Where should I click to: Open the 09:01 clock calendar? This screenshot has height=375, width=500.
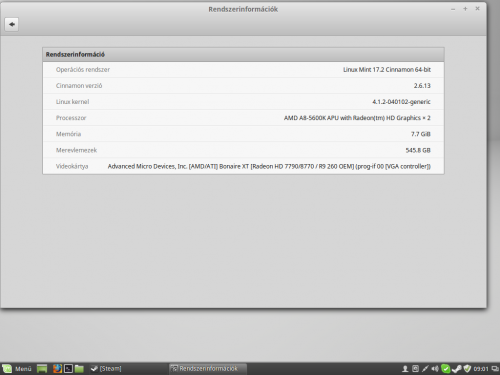(x=481, y=369)
